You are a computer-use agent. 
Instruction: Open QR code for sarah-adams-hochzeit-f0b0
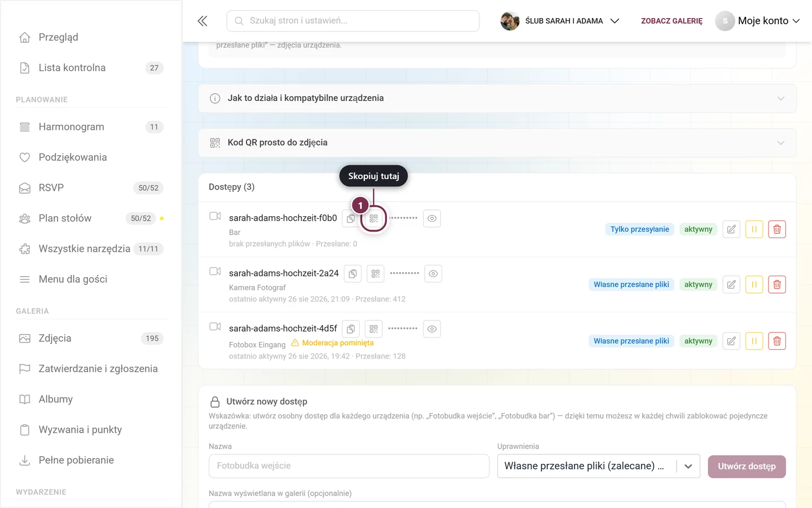(373, 218)
